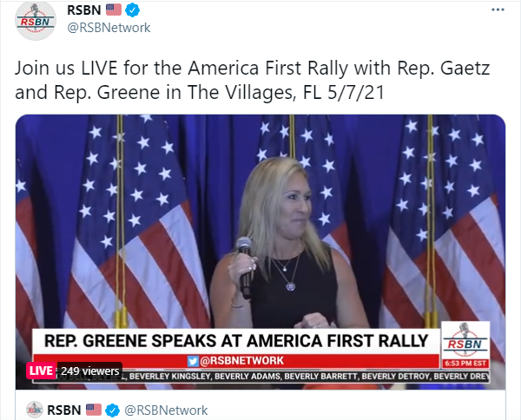
Task: Click the American flag emoji in header
Action: 114,10
